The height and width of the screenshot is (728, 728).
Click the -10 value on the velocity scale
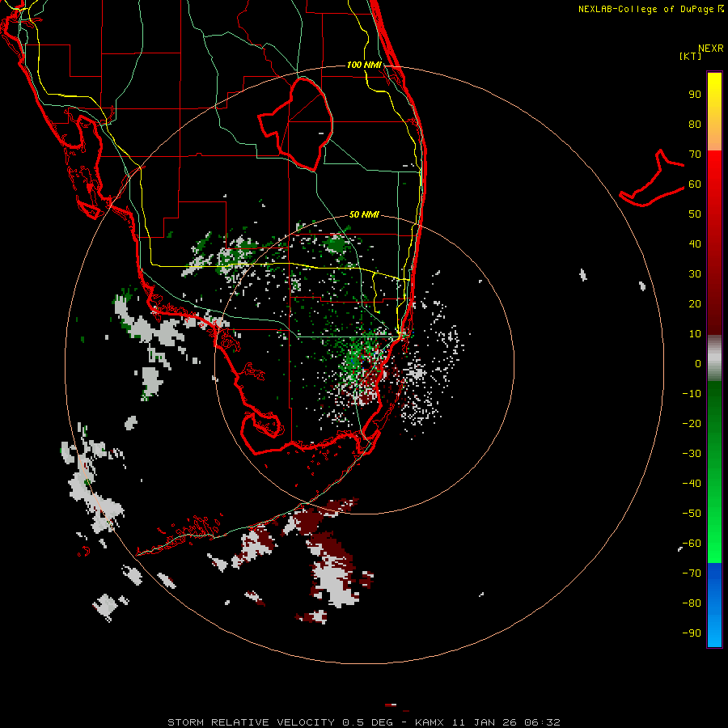(x=692, y=394)
